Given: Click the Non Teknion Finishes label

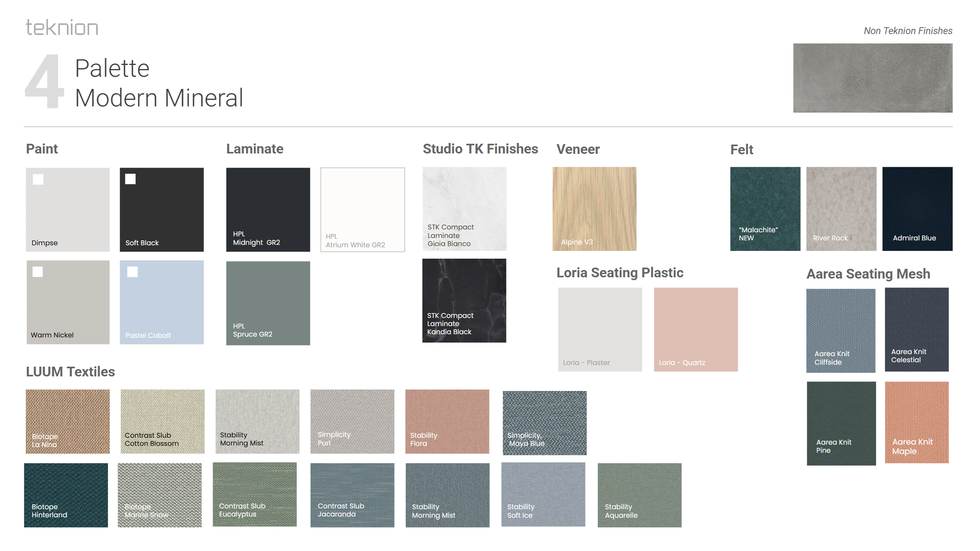Looking at the screenshot, I should [908, 31].
